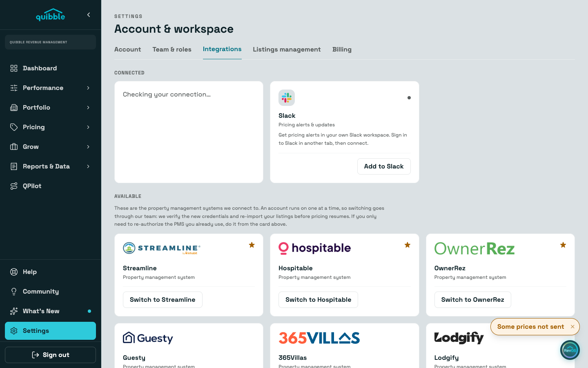Click the 'Account & workspace' heading
The height and width of the screenshot is (368, 588).
click(x=174, y=29)
